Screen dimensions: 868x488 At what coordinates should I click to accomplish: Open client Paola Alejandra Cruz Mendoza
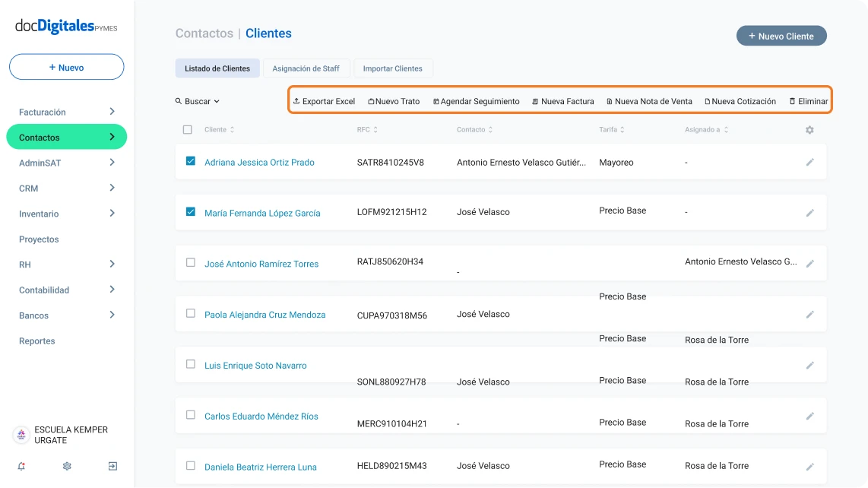click(x=265, y=315)
